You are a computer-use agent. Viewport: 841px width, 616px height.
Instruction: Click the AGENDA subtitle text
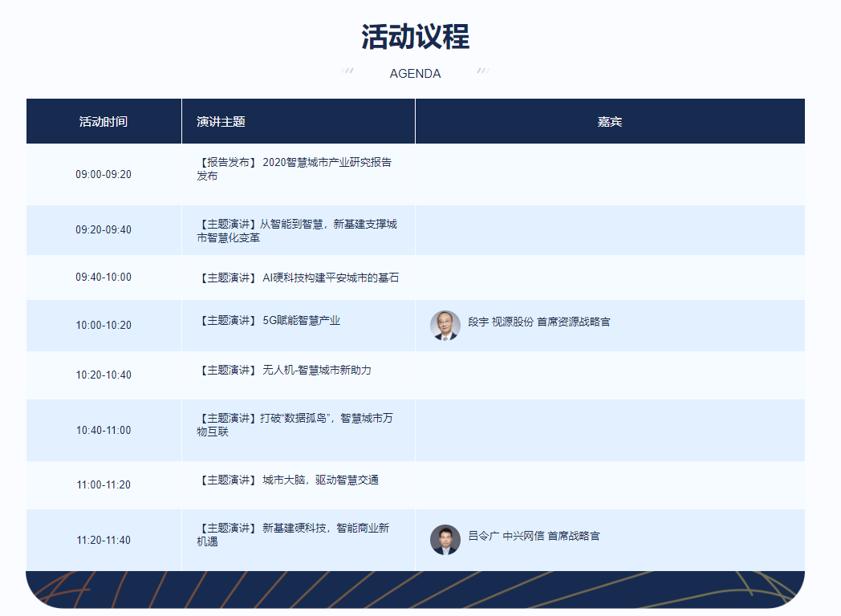click(415, 73)
